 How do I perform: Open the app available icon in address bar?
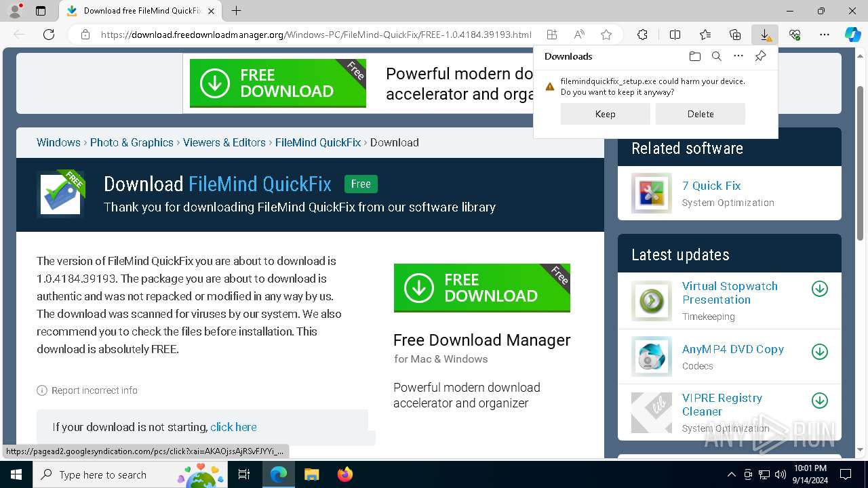point(552,35)
